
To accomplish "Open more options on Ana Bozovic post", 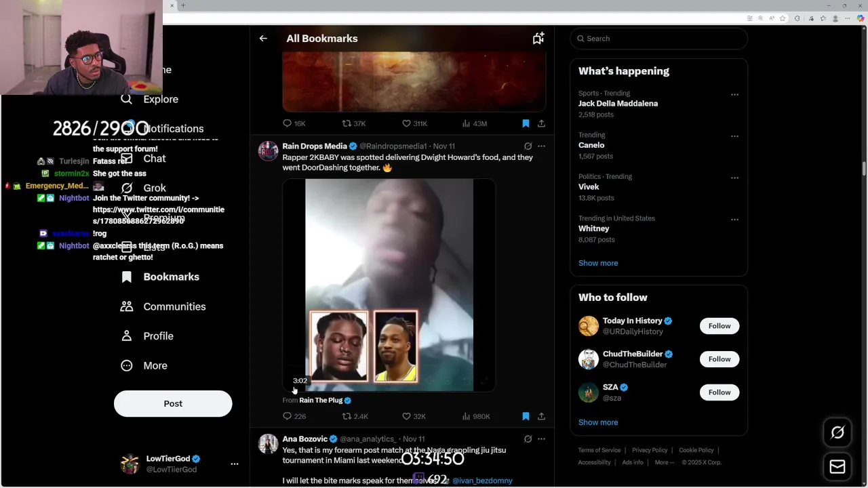I will [x=541, y=439].
